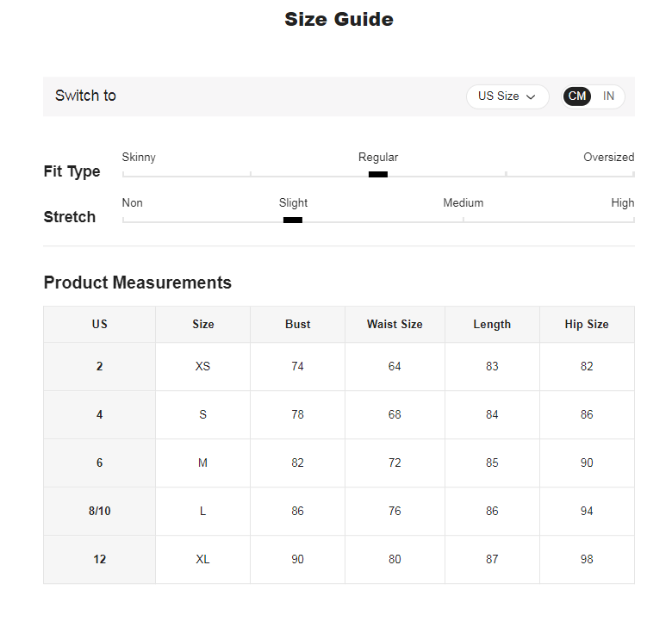Click the Waist Size column header
This screenshot has width=672, height=621.
click(x=395, y=325)
